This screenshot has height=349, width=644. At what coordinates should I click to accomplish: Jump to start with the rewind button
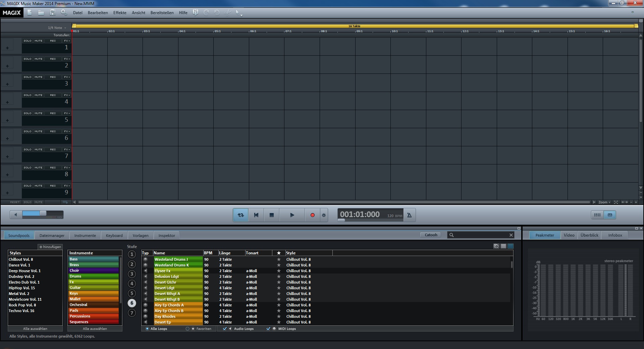tap(256, 215)
